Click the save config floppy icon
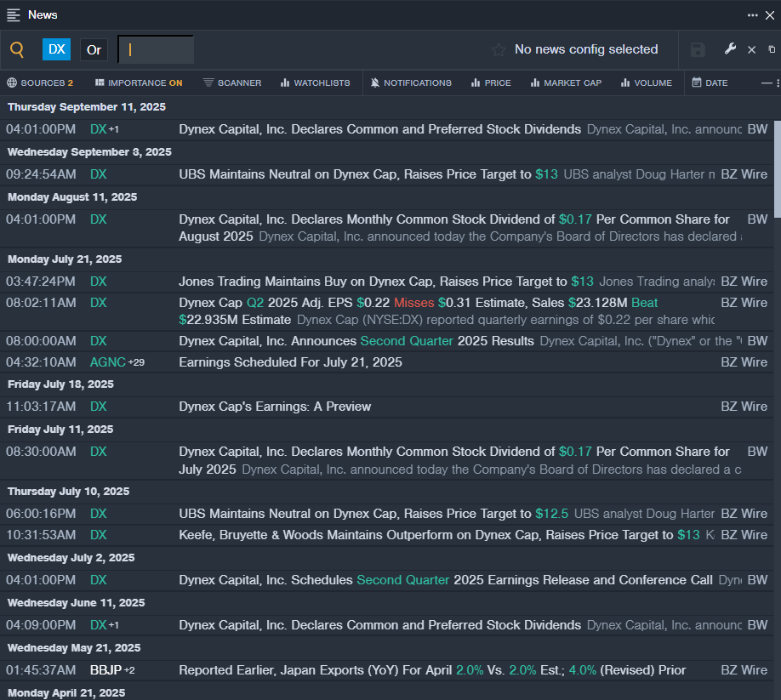Screen dimensions: 781x700 (x=698, y=49)
